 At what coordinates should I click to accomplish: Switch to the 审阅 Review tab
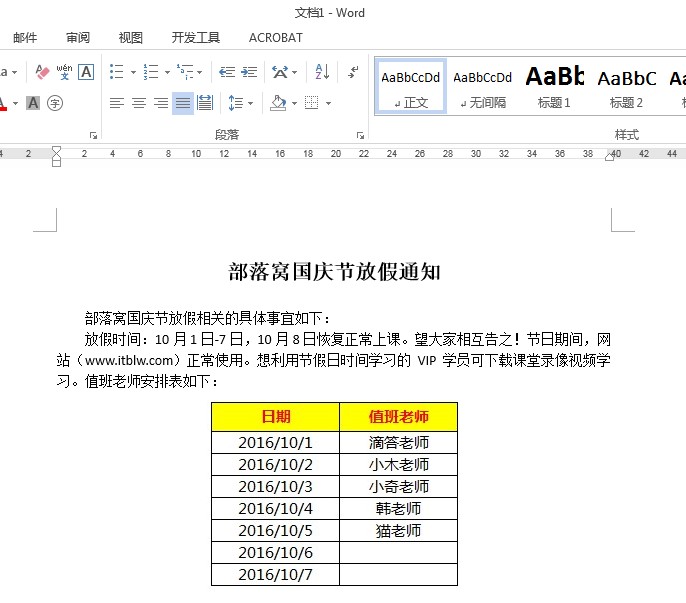pyautogui.click(x=78, y=38)
